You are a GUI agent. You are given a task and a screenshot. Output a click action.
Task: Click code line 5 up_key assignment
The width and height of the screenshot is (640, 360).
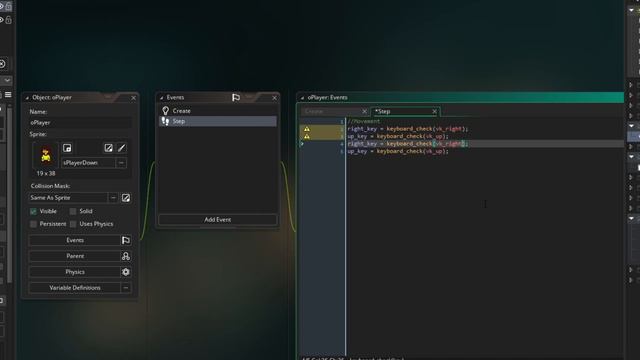click(x=398, y=151)
